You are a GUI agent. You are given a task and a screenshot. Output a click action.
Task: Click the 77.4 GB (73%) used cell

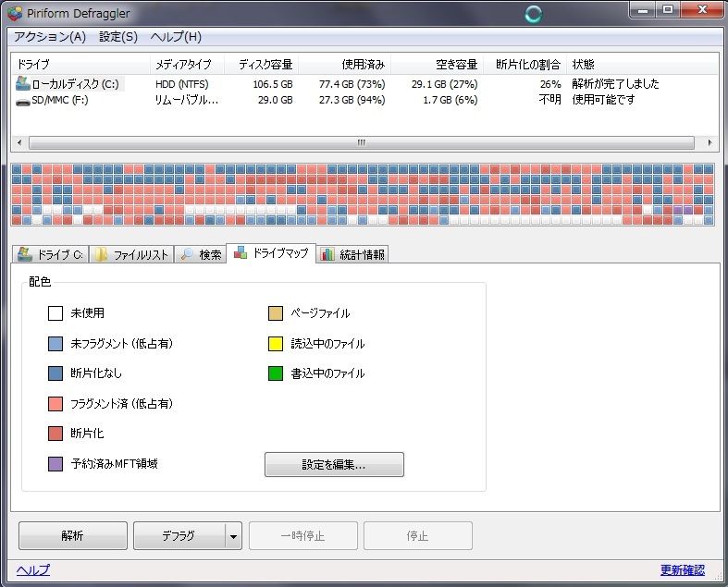coord(352,84)
